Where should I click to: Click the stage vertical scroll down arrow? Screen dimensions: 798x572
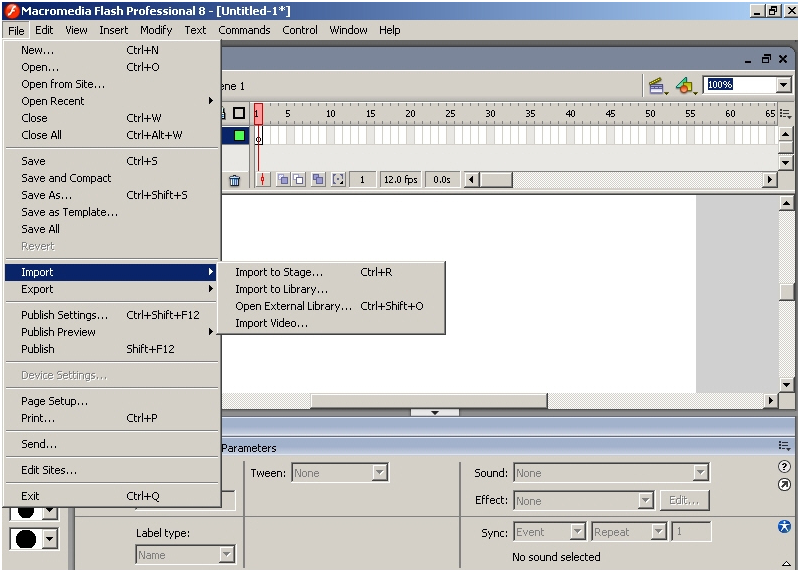click(x=786, y=385)
